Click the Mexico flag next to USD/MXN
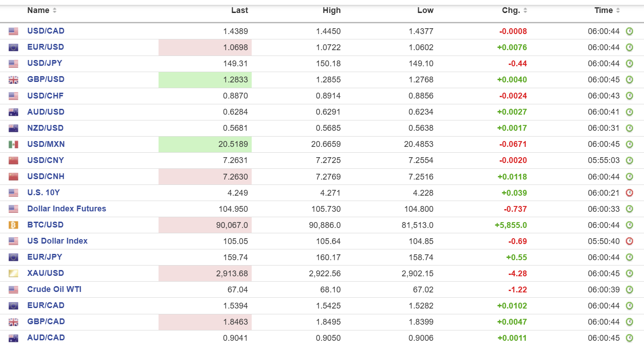This screenshot has height=343, width=644. (13, 145)
